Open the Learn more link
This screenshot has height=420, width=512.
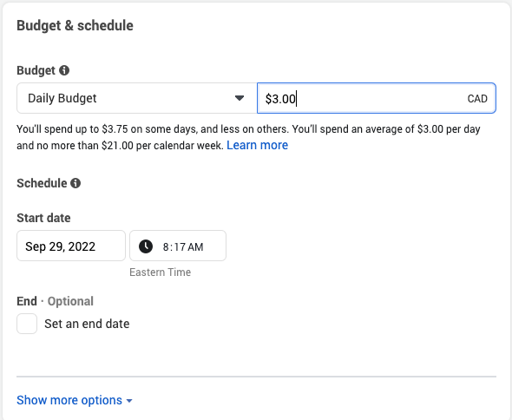coord(258,145)
